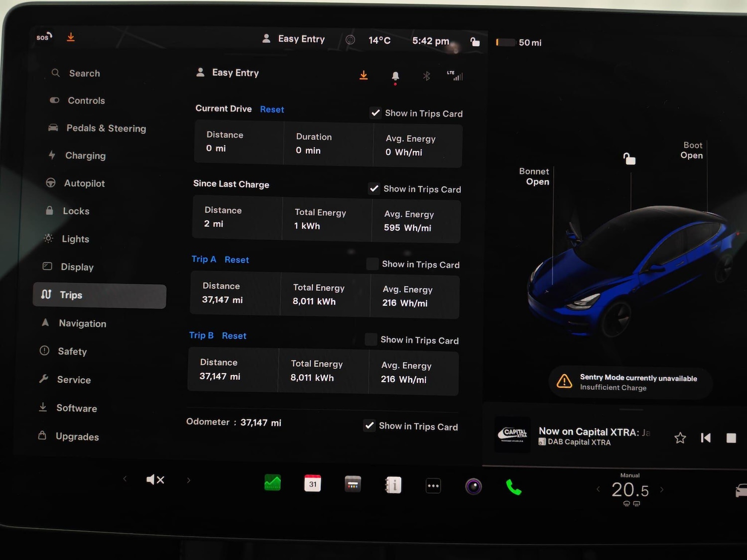Enable Show in Trips Card for Trip B
Screen dimensions: 747x560
371,339
